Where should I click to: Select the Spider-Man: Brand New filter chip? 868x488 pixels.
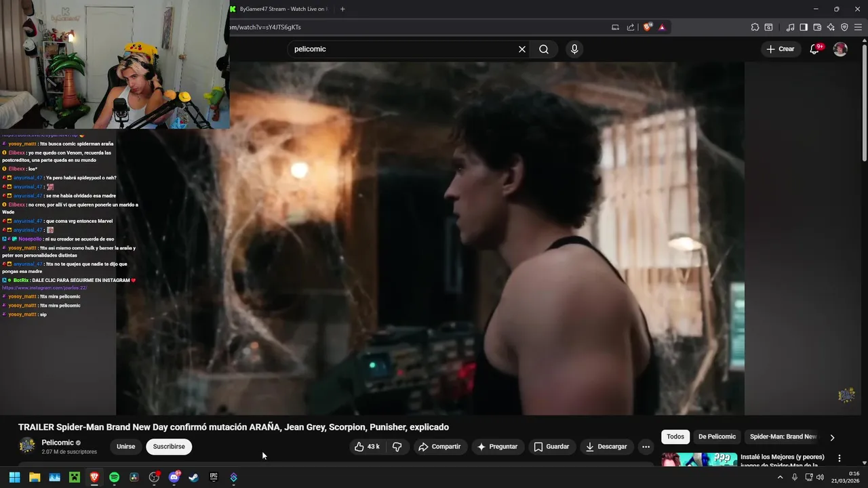click(783, 436)
